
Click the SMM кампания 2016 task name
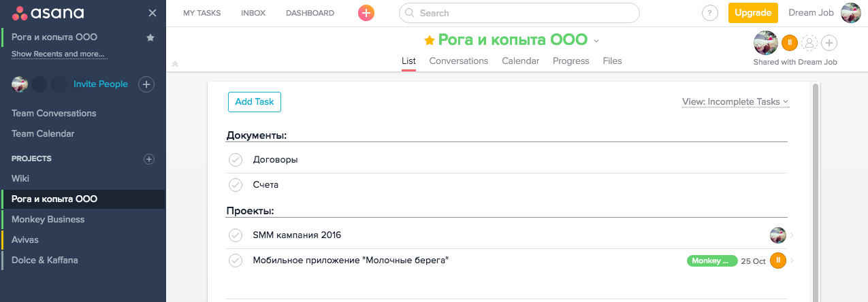pos(297,235)
